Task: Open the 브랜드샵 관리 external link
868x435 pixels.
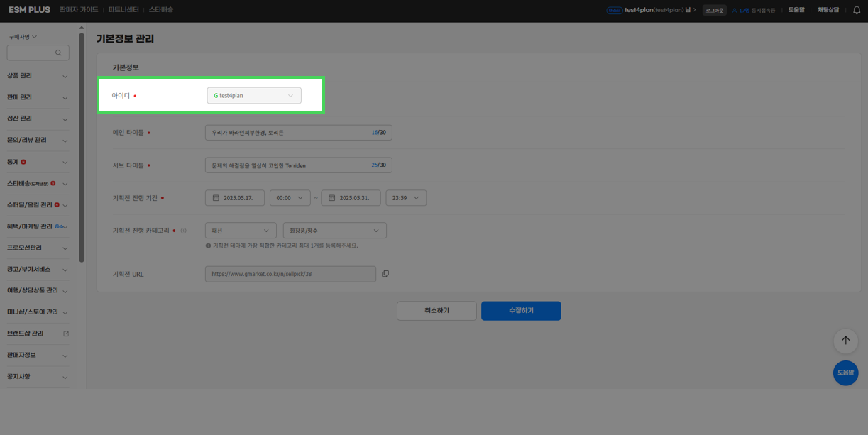Action: pyautogui.click(x=38, y=334)
